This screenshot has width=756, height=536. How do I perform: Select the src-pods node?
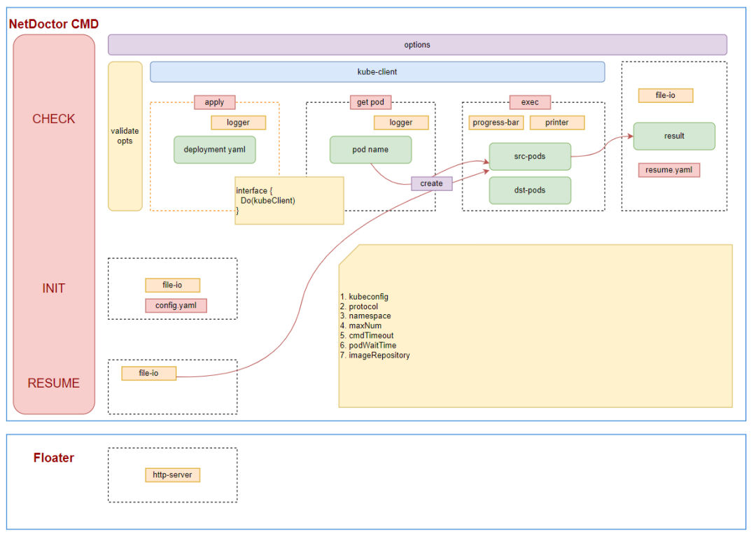click(529, 156)
